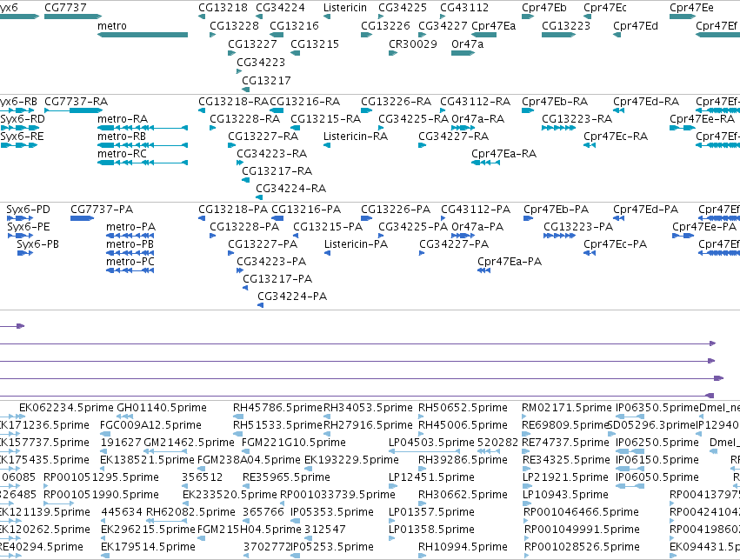Click the CG7737-PA protein label
This screenshot has height=560, width=740.
point(102,210)
